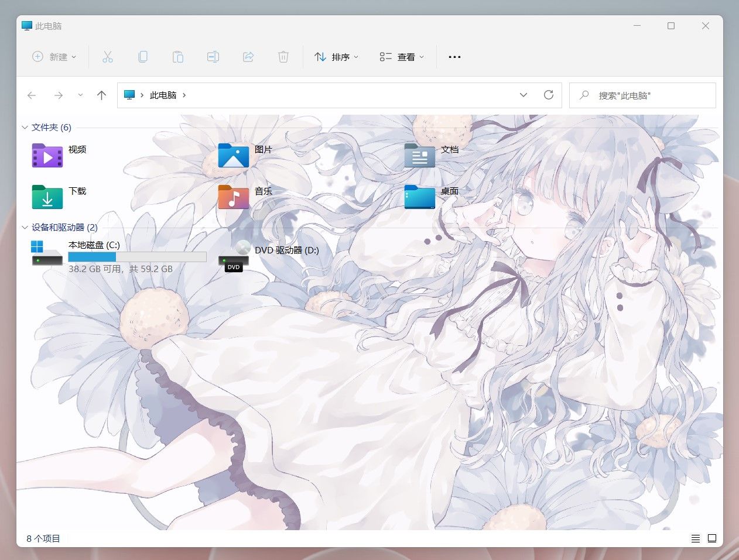Click the 8 个项目 status bar text

point(43,538)
